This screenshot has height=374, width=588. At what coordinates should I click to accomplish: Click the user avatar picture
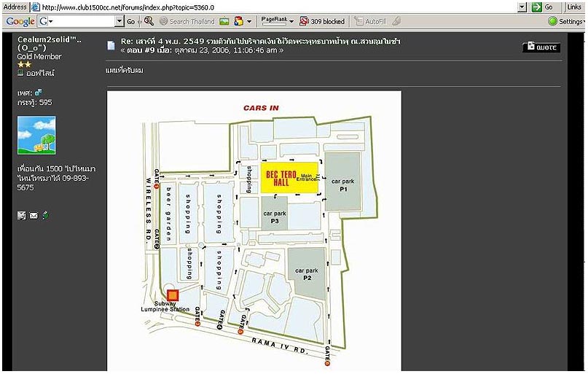tap(36, 135)
